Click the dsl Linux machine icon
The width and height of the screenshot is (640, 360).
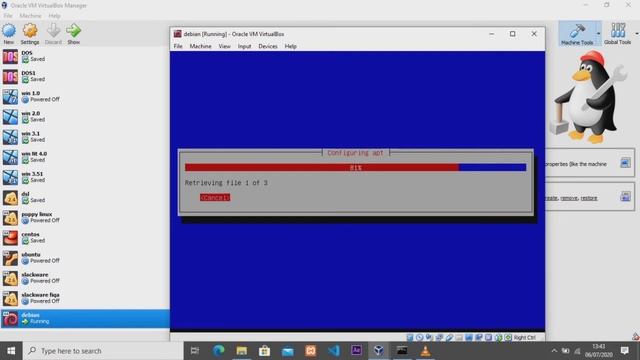[10, 198]
